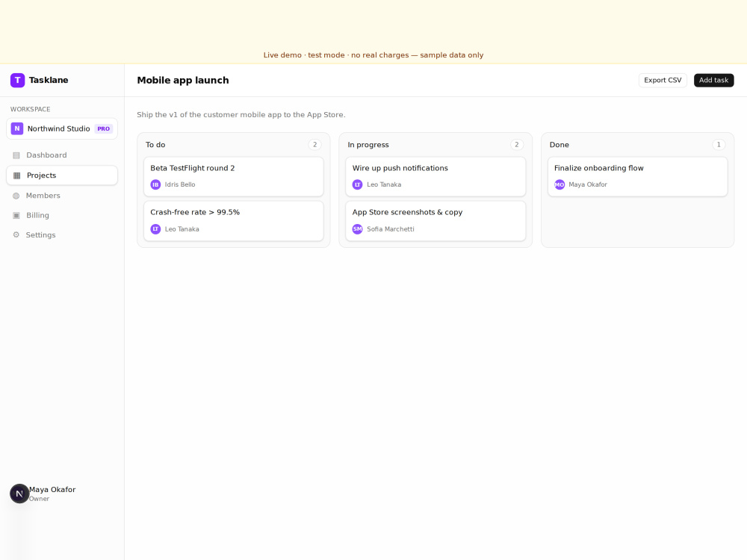Click the In progress column header
This screenshot has height=560, width=747.
[368, 145]
